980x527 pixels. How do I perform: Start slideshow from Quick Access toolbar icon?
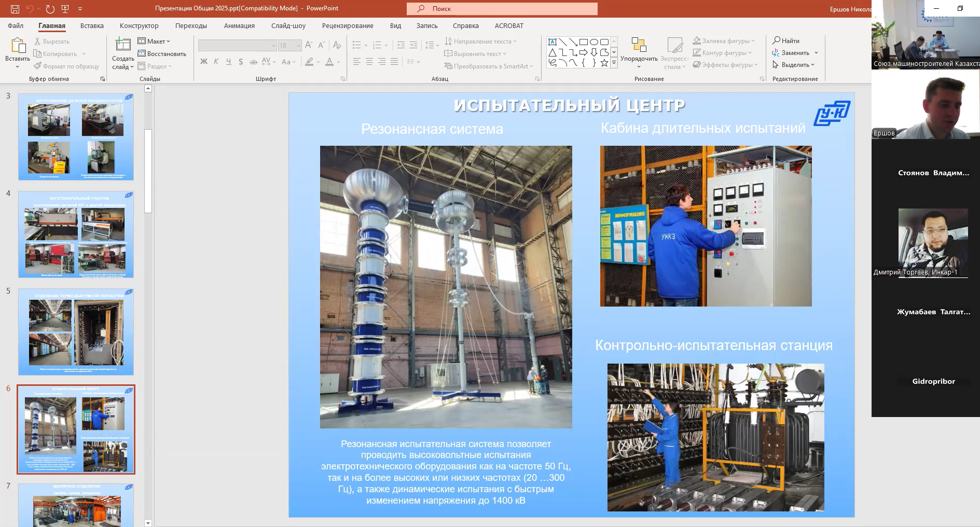tap(65, 9)
